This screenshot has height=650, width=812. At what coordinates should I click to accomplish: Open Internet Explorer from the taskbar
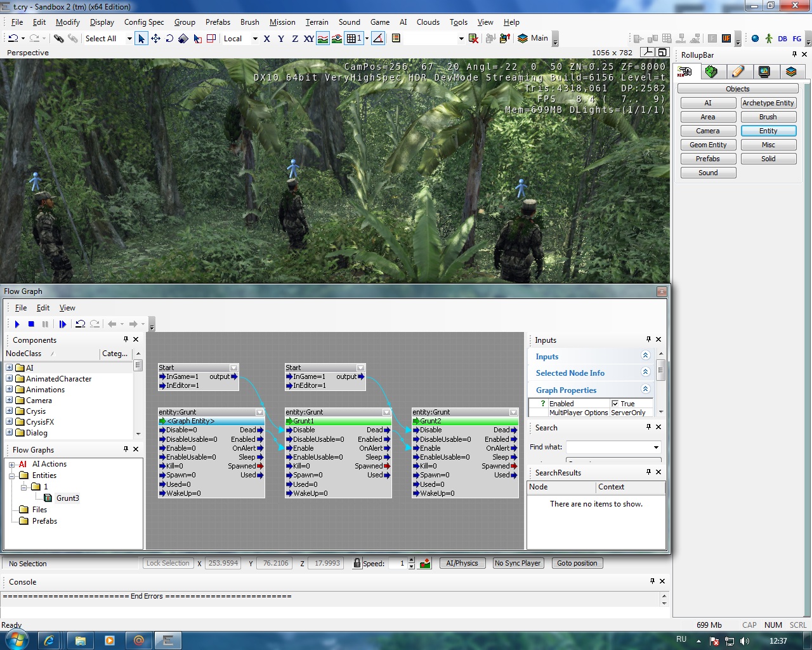pyautogui.click(x=49, y=640)
